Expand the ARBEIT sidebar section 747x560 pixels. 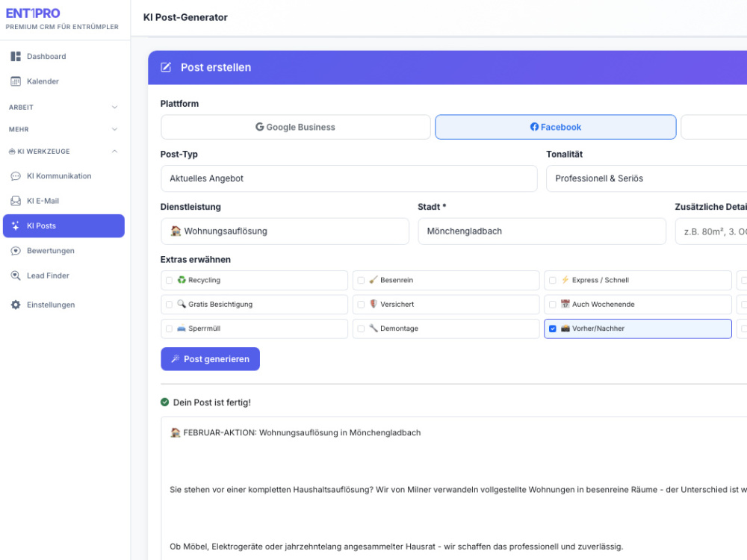pos(63,107)
